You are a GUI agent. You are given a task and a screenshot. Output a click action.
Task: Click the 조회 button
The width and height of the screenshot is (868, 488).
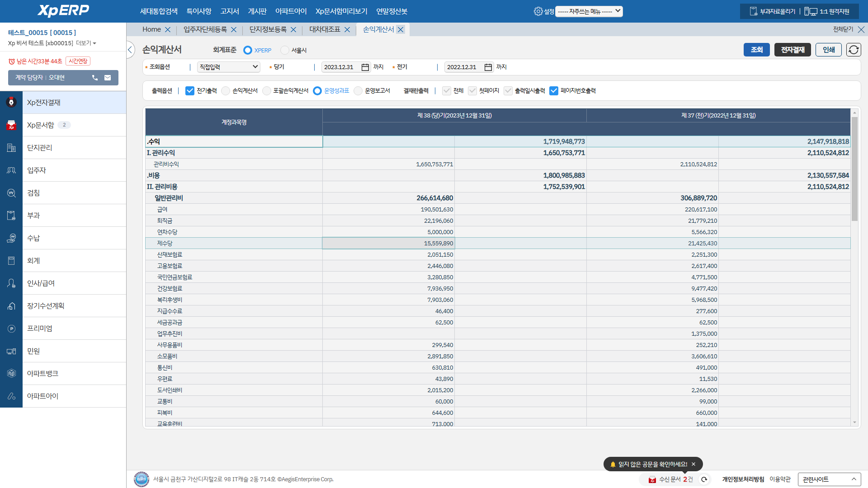click(756, 50)
